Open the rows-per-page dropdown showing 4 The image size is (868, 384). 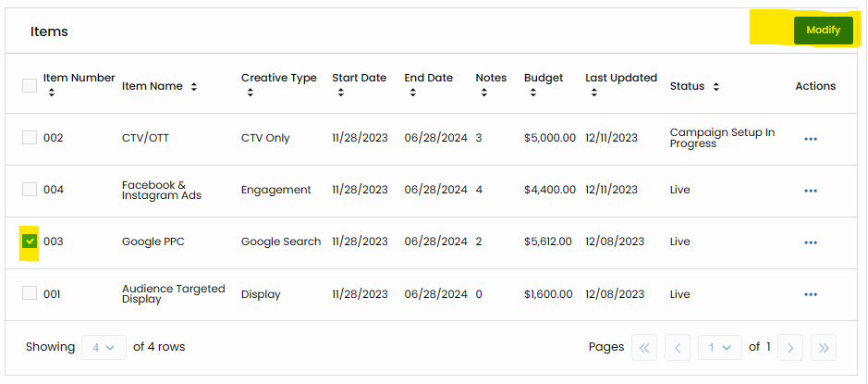[103, 347]
